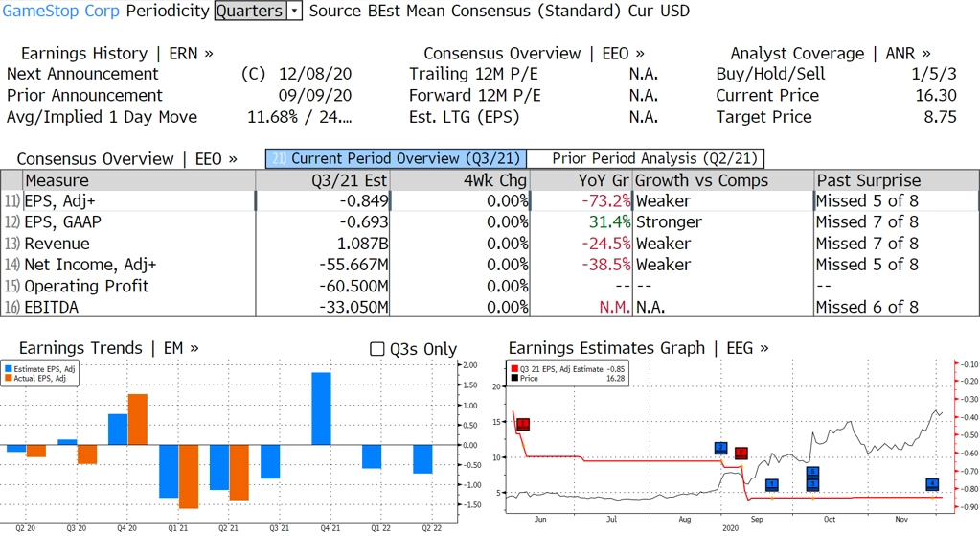
Task: Click the Buy/Hold/Sell 1/5/3 value
Action: tap(933, 74)
